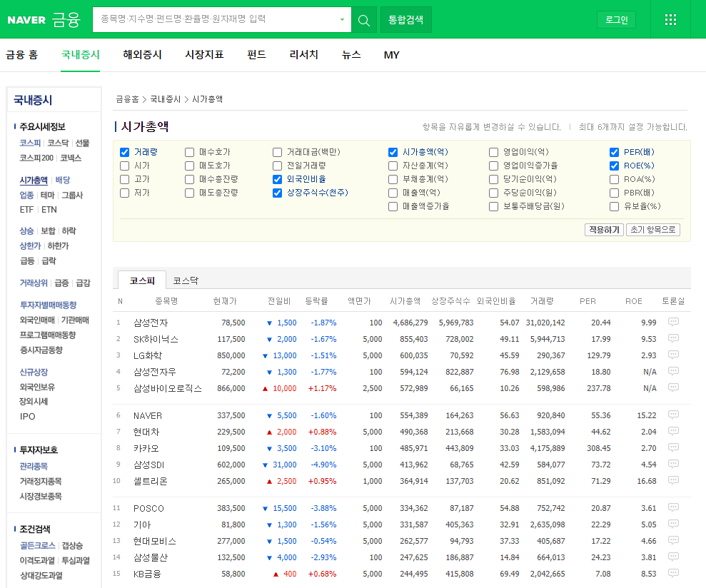Go to 금융 홈
The height and width of the screenshot is (588, 706).
click(x=21, y=54)
